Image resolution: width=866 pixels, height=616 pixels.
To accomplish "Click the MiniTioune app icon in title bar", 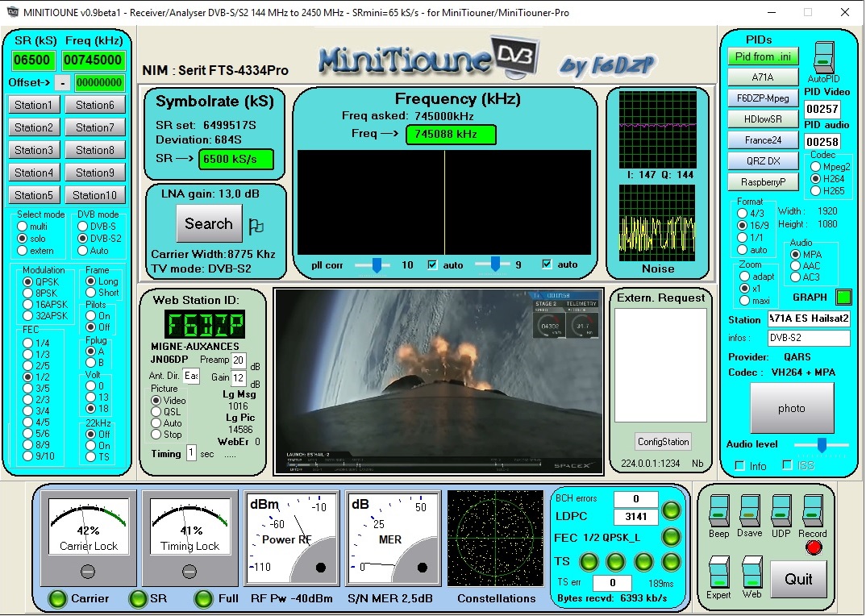I will tap(12, 12).
